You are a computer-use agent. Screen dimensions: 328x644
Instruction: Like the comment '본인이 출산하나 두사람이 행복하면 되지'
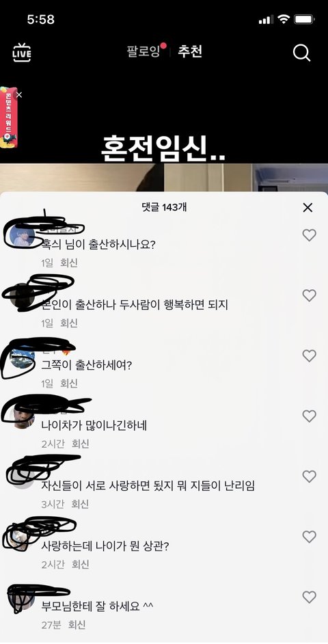pyautogui.click(x=309, y=295)
